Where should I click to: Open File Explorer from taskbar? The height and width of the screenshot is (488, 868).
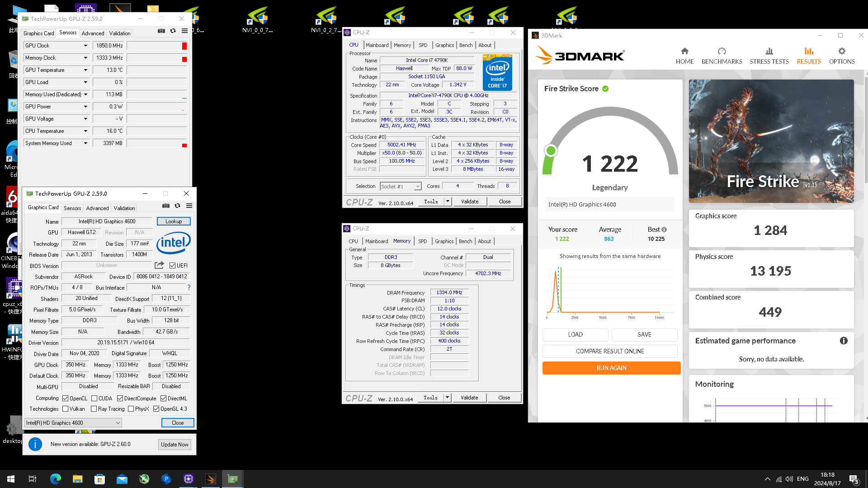coord(77,479)
